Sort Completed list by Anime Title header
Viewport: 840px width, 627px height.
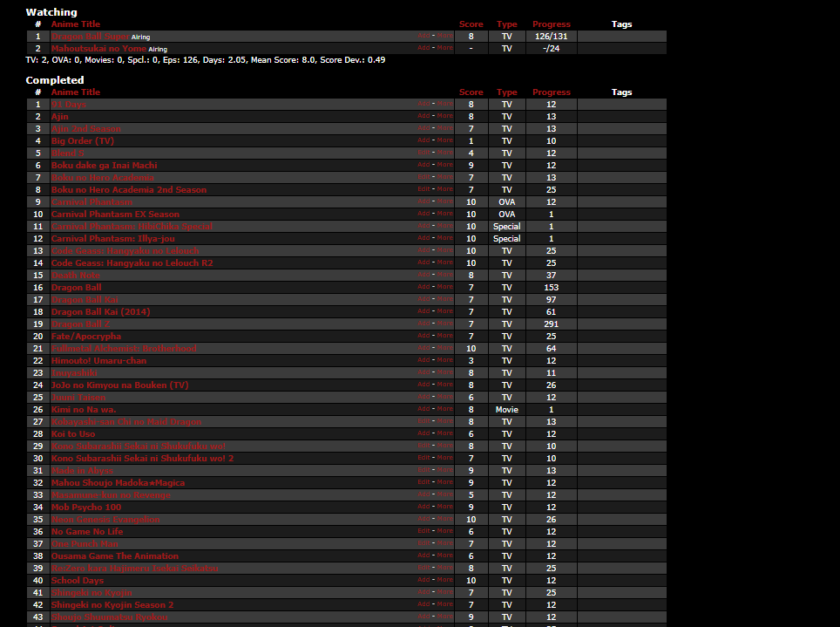tap(76, 92)
